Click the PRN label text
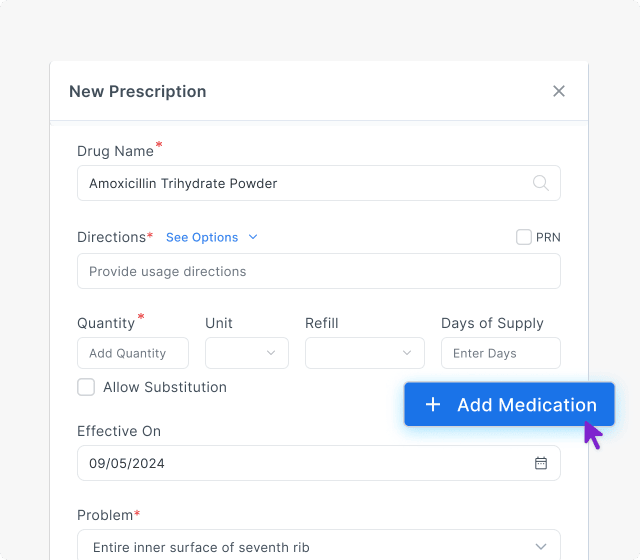The width and height of the screenshot is (640, 560). click(548, 237)
